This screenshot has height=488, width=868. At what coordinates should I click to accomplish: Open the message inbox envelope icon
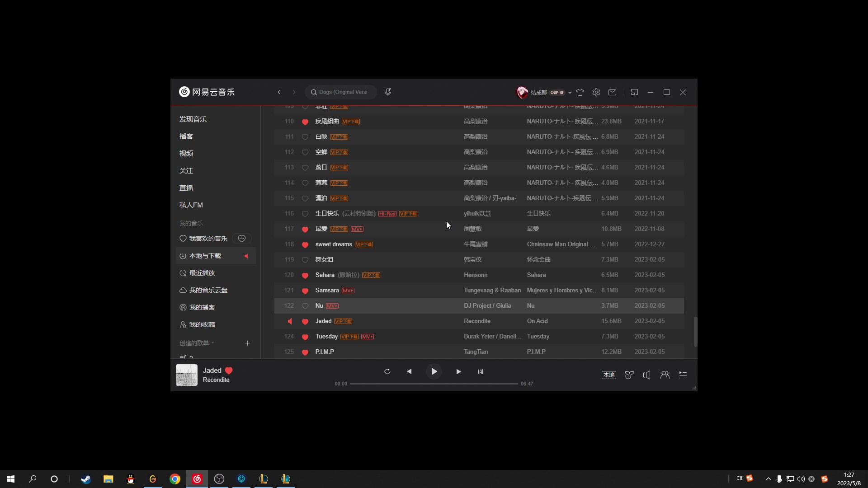tap(613, 92)
